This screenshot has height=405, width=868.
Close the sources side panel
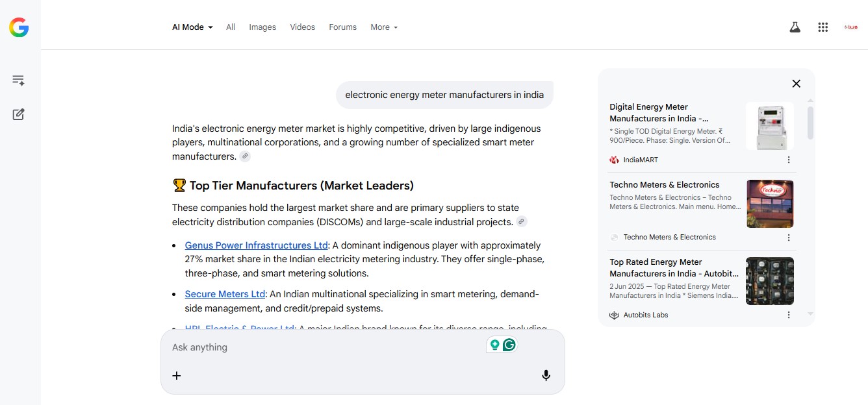[796, 83]
